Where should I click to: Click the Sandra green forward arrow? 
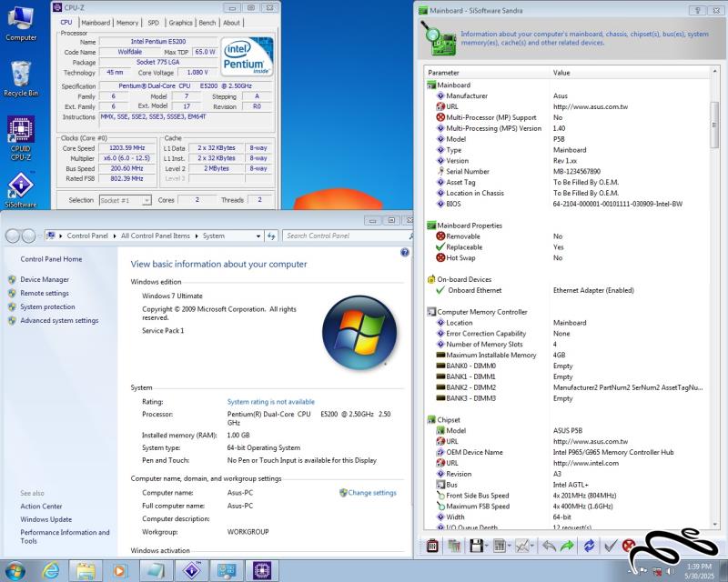[567, 546]
